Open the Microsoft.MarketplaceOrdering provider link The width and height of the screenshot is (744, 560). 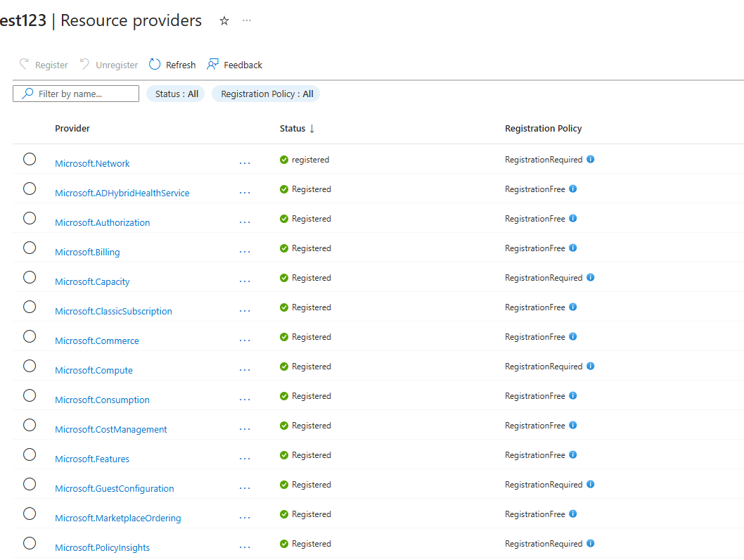[117, 518]
